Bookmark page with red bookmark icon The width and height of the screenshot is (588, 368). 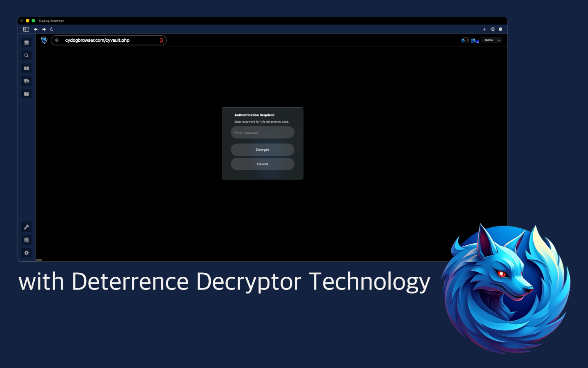pos(161,40)
